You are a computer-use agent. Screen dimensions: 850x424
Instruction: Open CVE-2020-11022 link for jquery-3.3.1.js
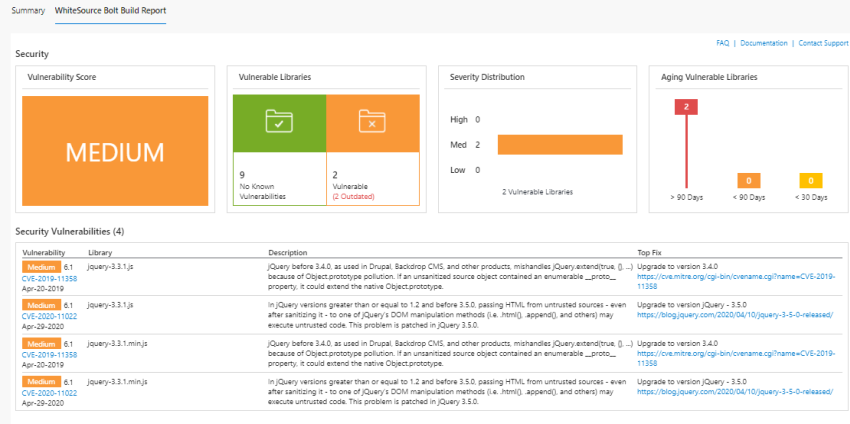[x=49, y=317]
